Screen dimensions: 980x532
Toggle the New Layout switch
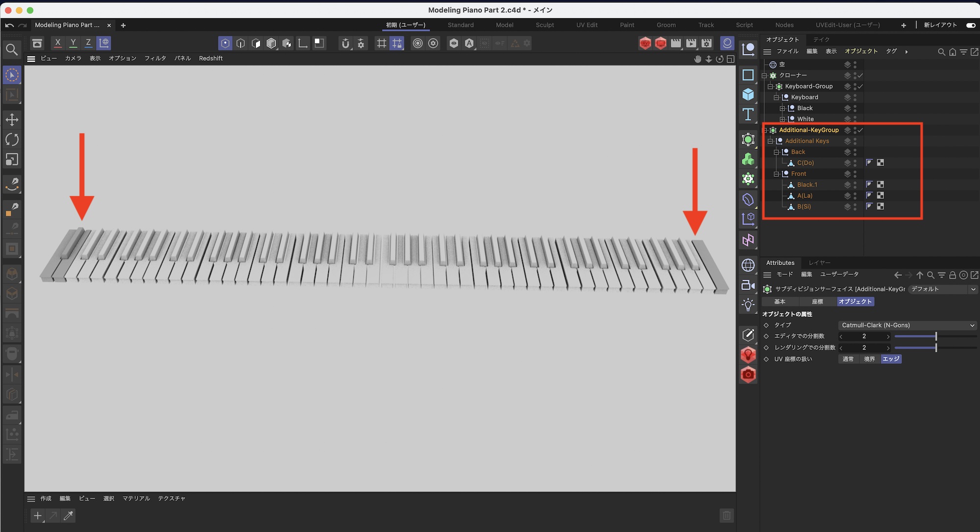tap(970, 25)
